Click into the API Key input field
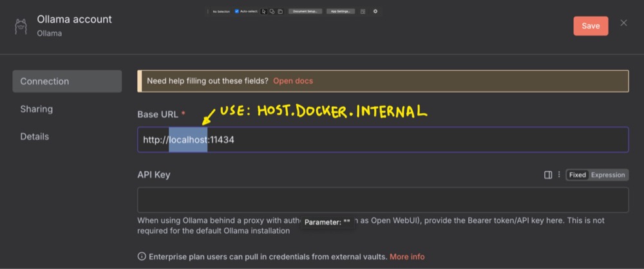 pyautogui.click(x=383, y=200)
